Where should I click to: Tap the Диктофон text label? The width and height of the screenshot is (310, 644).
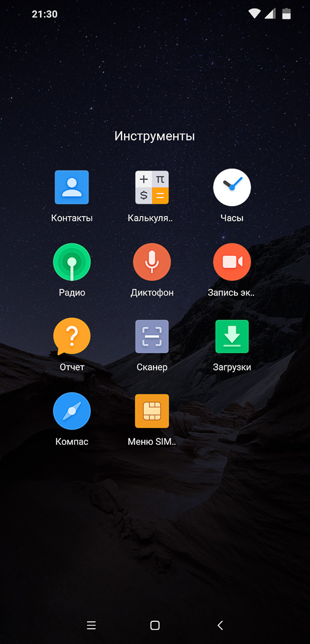point(152,293)
